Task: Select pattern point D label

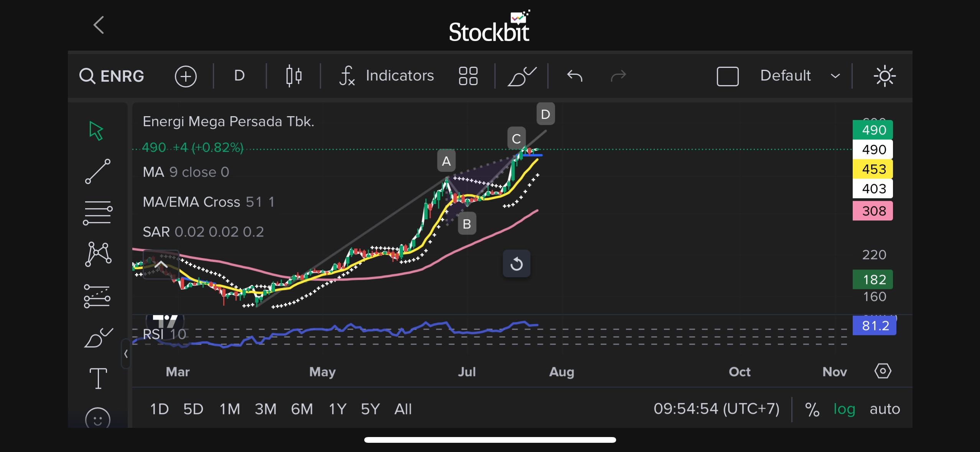Action: [545, 114]
